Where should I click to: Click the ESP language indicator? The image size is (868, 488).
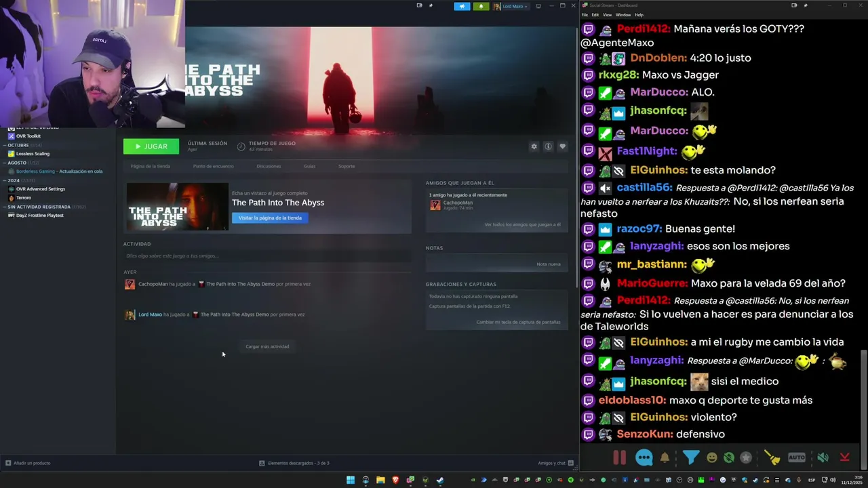(x=812, y=480)
